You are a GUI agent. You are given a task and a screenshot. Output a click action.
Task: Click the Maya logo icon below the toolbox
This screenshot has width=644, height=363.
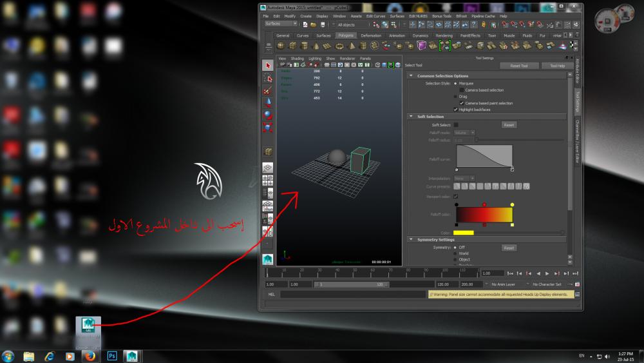[x=268, y=259]
